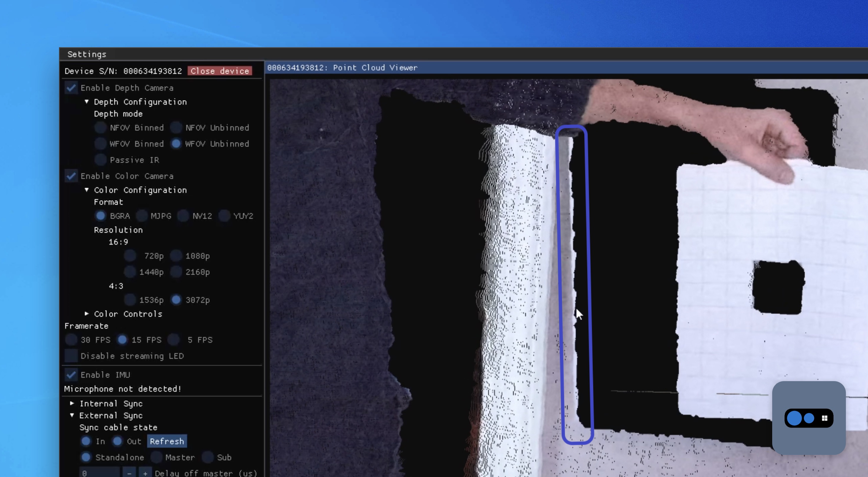Select Master external sync mode
The height and width of the screenshot is (477, 868).
coord(157,458)
